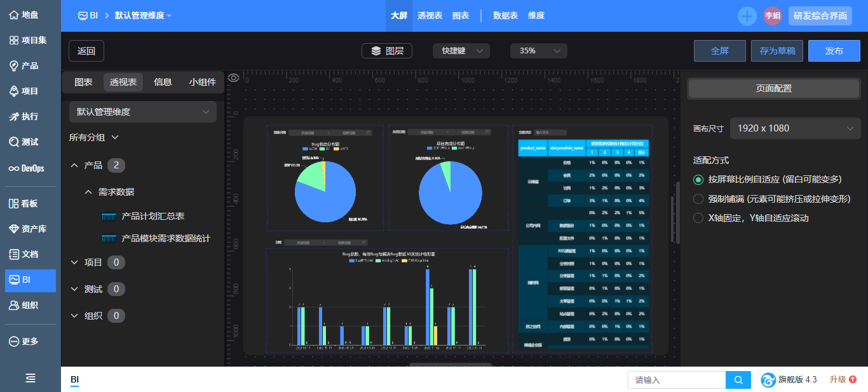868x392 pixels.
Task: Select the Bug总数 bar chart widget
Action: 389,300
